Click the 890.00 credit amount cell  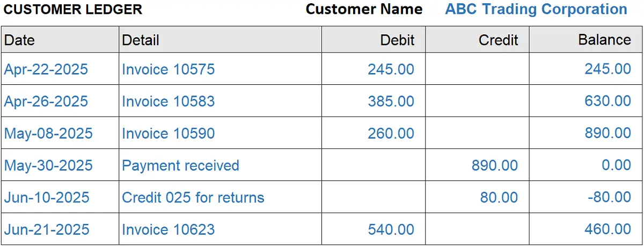(495, 165)
